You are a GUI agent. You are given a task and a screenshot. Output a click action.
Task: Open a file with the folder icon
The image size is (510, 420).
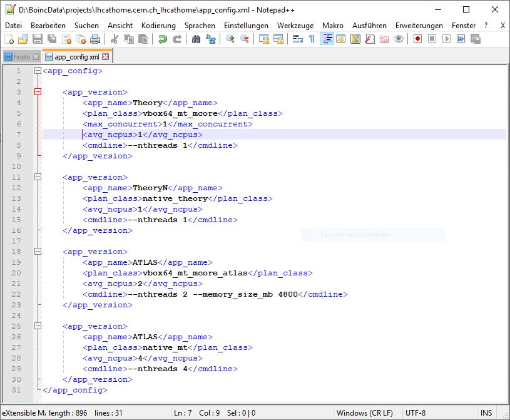[x=23, y=39]
